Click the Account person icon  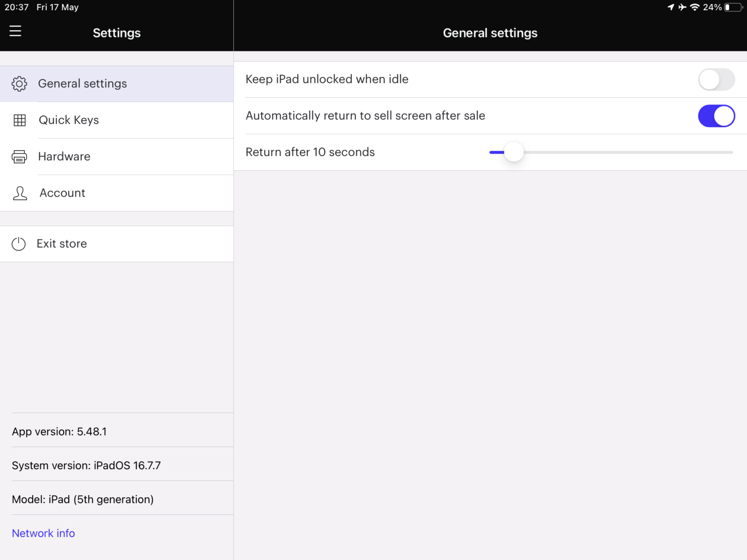(19, 193)
